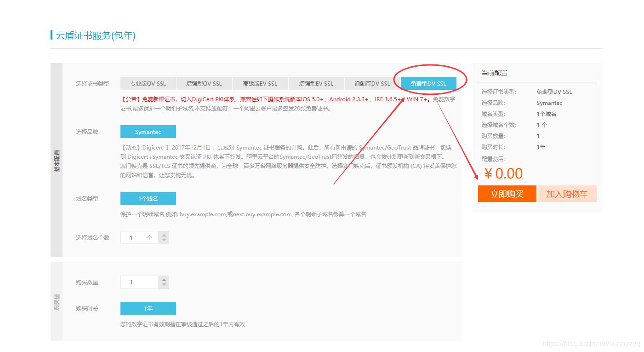Select the 1个域名 domain type
Screen dimensions: 644x352
(x=148, y=198)
